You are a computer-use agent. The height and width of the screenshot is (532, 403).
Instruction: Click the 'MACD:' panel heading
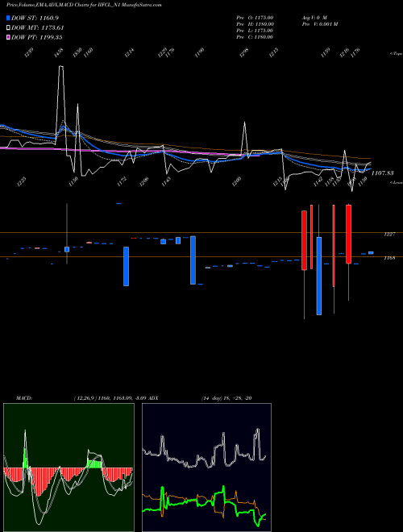click(23, 398)
